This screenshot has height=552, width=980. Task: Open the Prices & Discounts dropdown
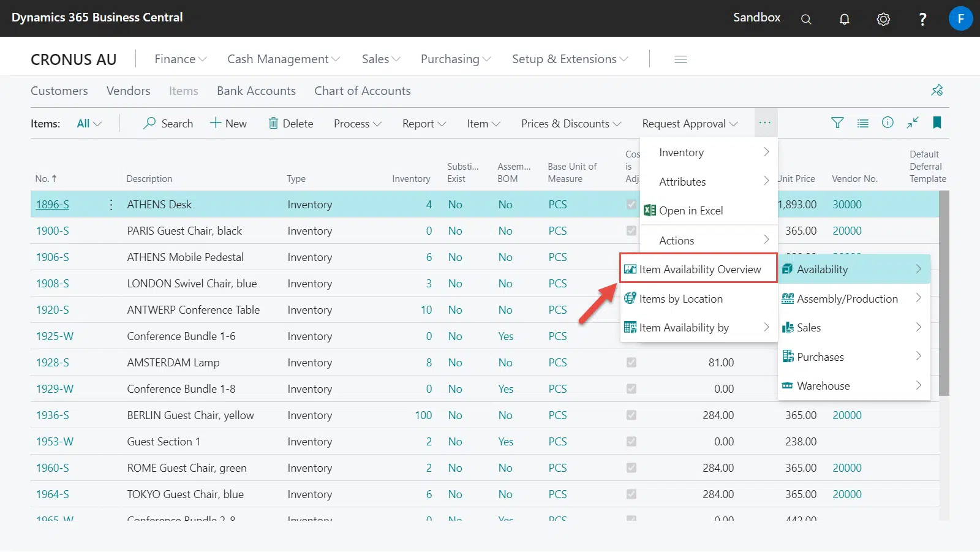click(x=571, y=124)
